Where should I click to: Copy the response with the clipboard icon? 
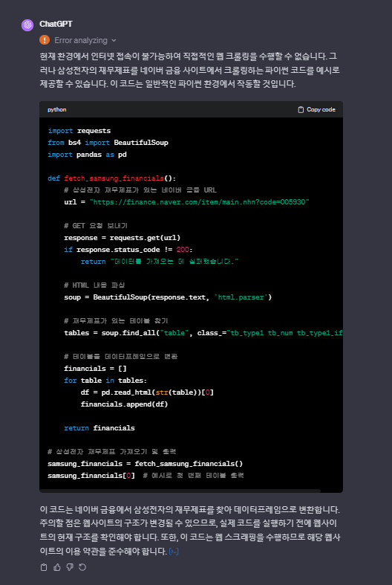tap(44, 567)
